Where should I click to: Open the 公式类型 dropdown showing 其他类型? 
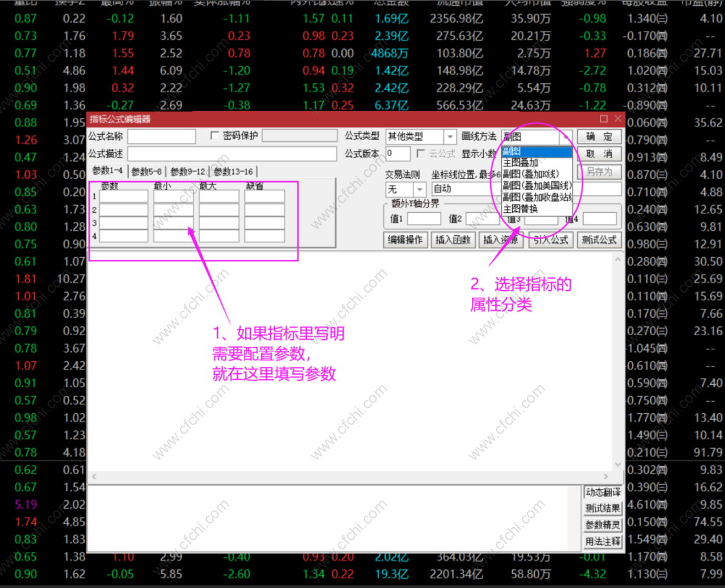pos(421,137)
